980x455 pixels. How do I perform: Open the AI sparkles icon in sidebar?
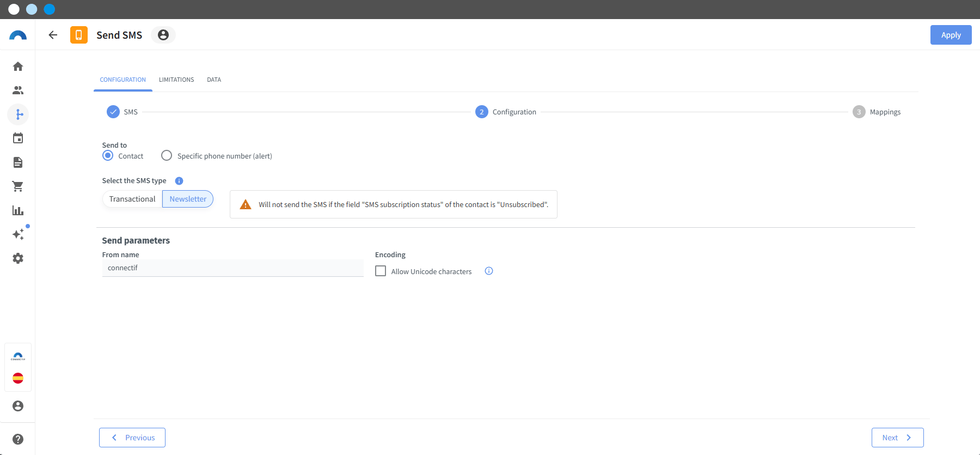coord(18,234)
